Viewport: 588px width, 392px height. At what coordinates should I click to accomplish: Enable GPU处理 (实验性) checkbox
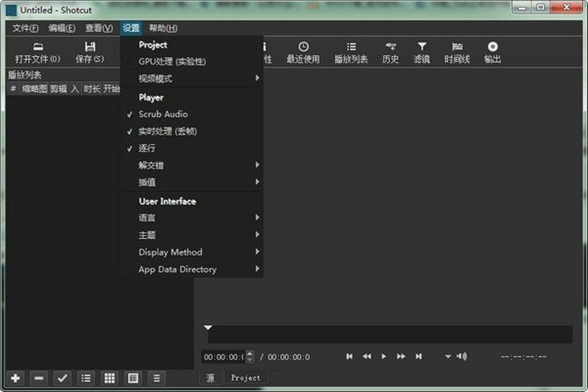point(172,61)
